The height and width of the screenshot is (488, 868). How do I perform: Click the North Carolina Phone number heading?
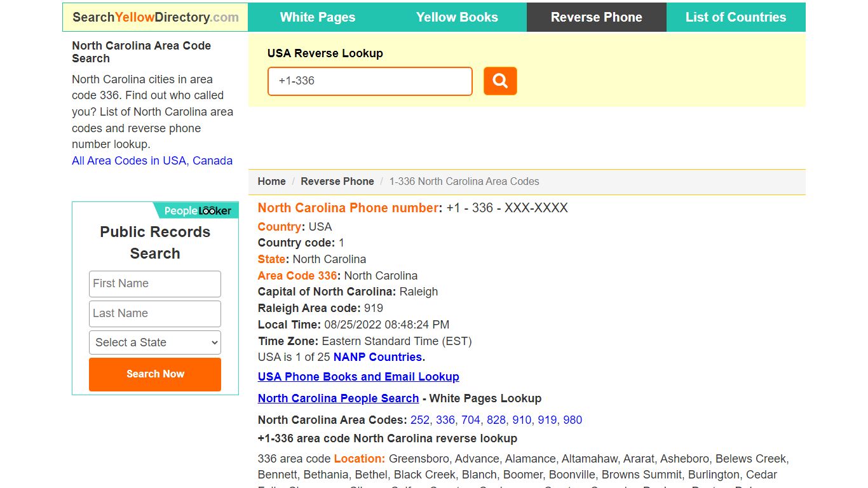click(x=413, y=208)
